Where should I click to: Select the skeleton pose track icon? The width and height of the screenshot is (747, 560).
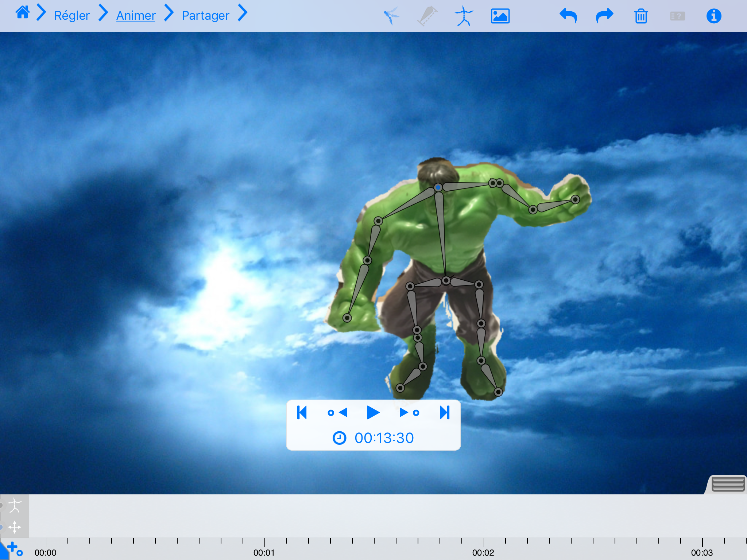(15, 505)
